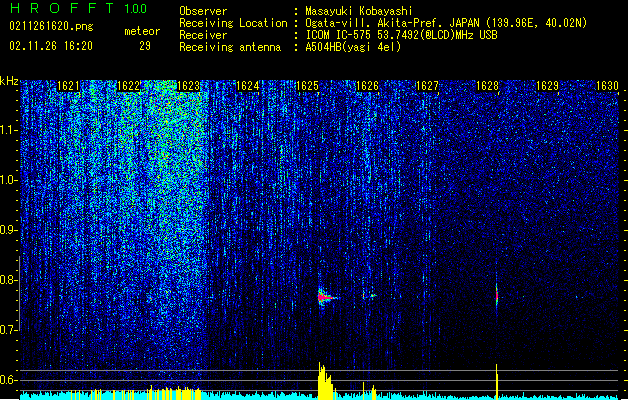Click the ICOM IC-575 receiver text
This screenshot has height=400, width=629.
click(x=401, y=35)
